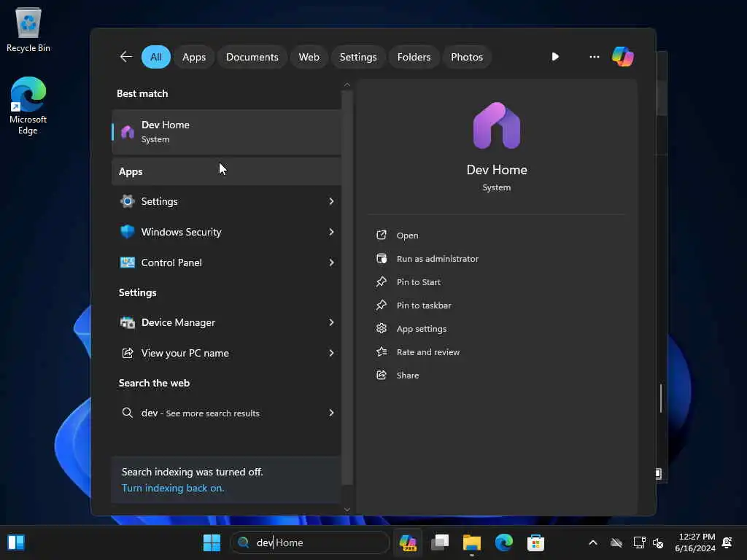Click the magnifier icon beside dev web result
Screen dimensions: 747x560
pos(127,413)
